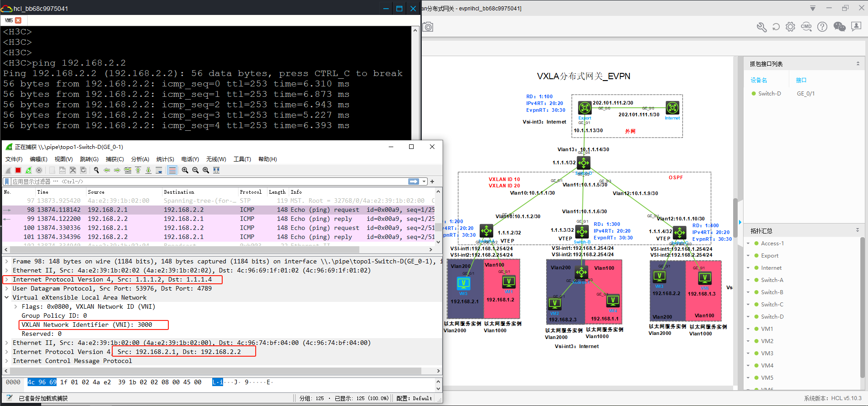Open the 统计(S) menu in Wireshark

[x=165, y=159]
